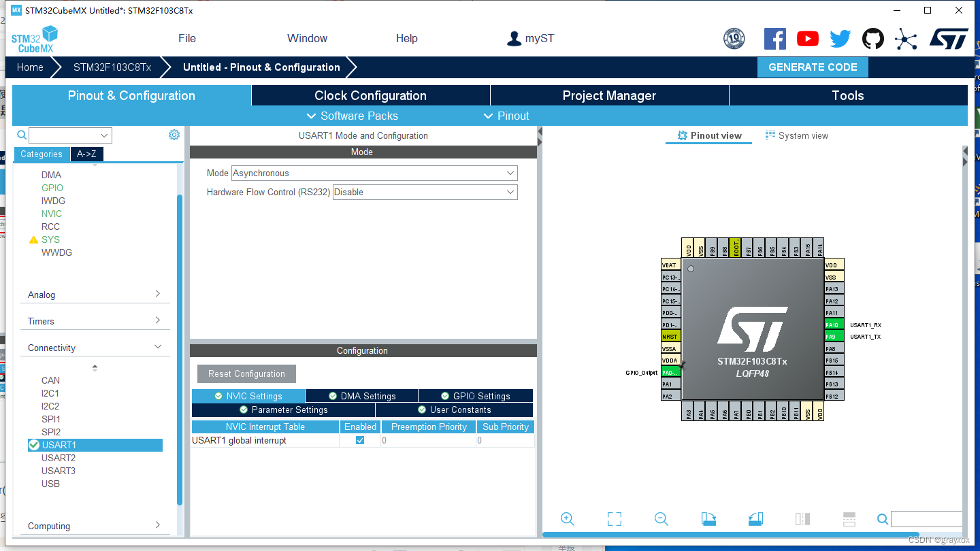Switch to the Tools tab
Screen dimensions: 980x551
(x=848, y=96)
